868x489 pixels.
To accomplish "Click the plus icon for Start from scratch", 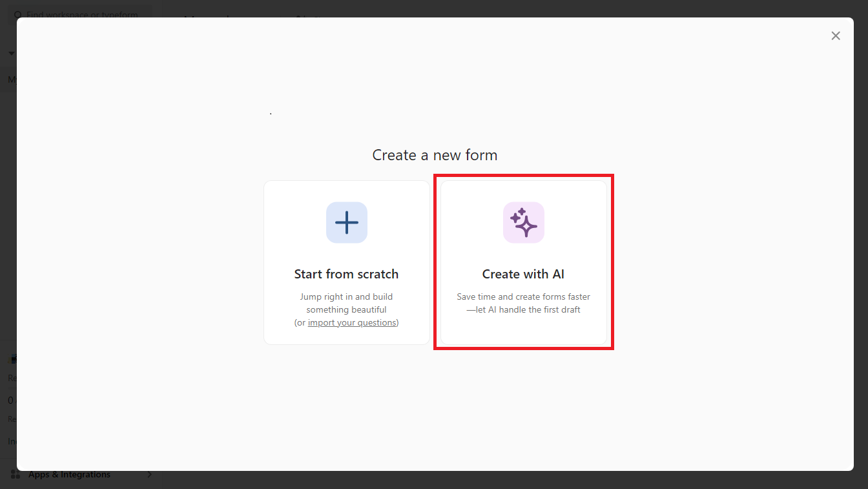I will coord(347,222).
